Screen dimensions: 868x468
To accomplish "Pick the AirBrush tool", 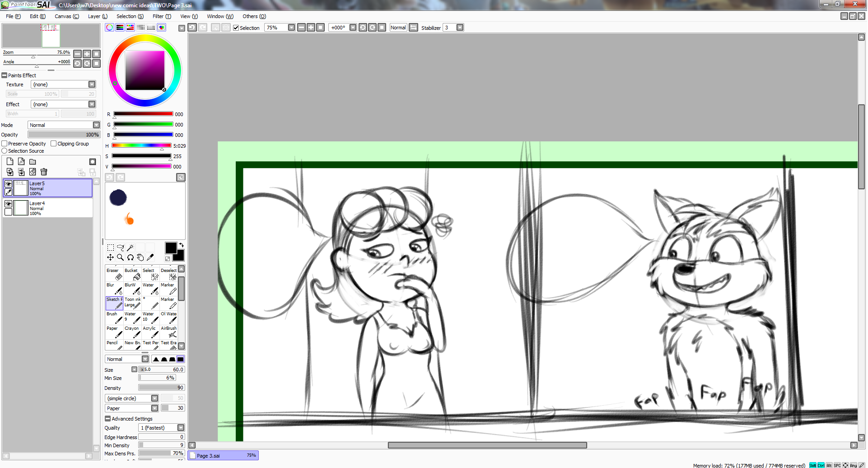I will pyautogui.click(x=169, y=332).
